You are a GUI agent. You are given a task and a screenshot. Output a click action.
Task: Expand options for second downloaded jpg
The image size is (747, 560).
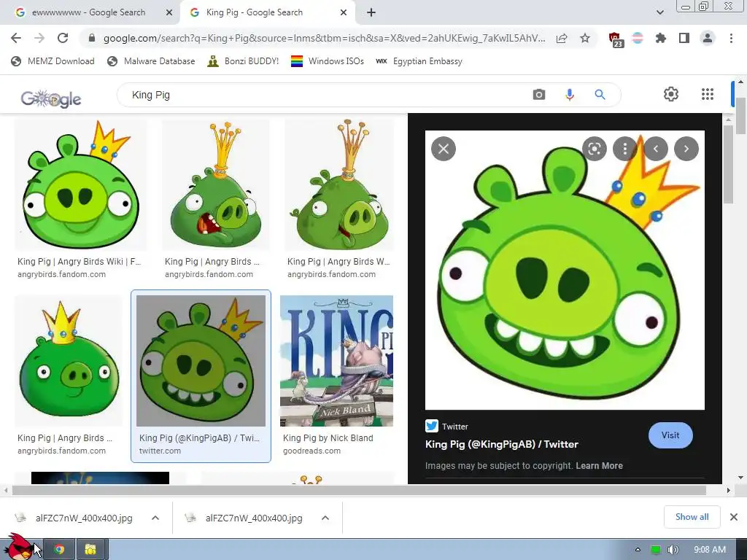pyautogui.click(x=325, y=518)
